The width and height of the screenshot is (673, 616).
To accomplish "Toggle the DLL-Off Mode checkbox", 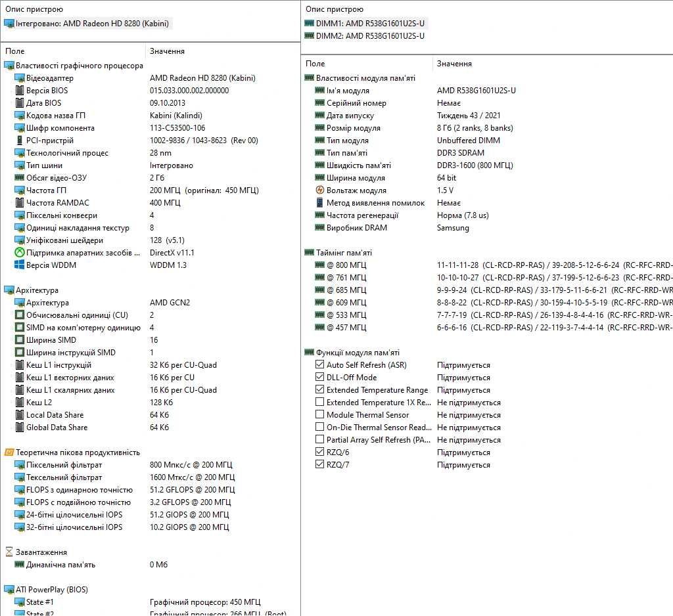I will coord(319,377).
